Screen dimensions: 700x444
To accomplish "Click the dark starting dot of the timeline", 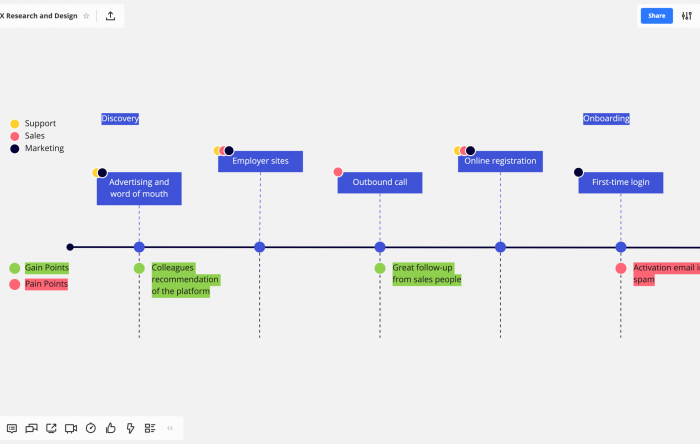I will coord(70,247).
